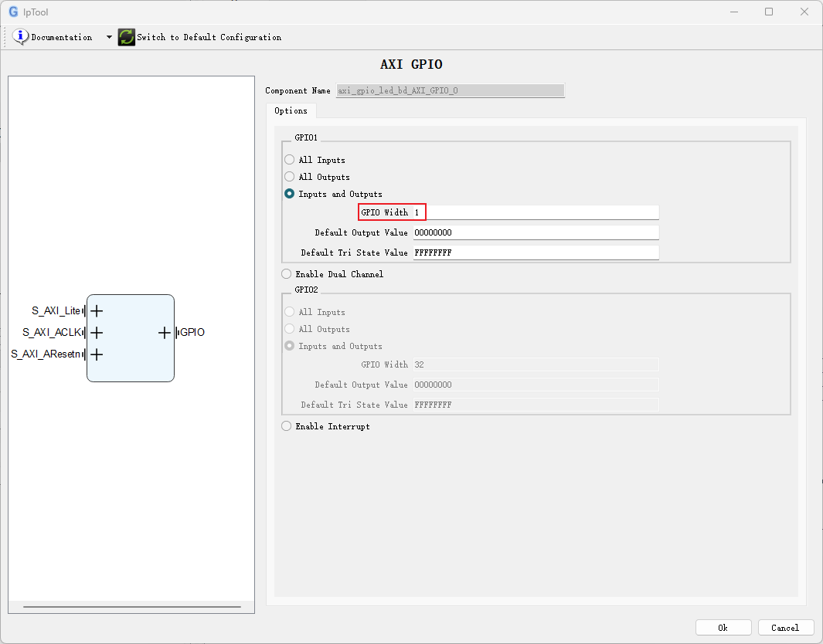This screenshot has width=823, height=644.
Task: Toggle Enable Interrupt option
Action: coord(286,425)
